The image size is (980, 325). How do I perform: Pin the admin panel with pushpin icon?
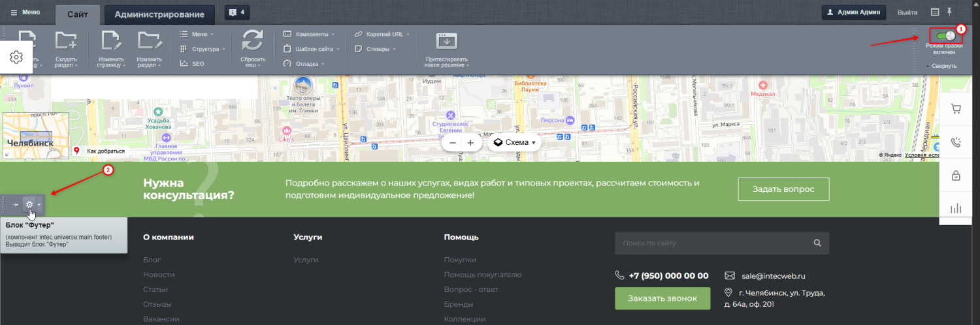[950, 12]
